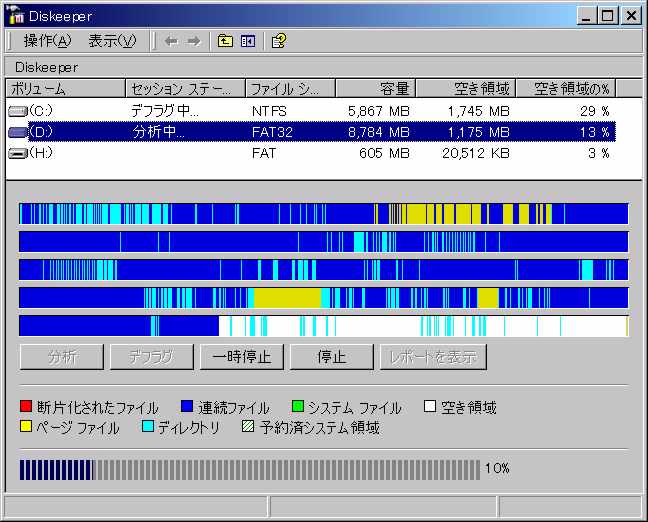Screen dimensions: 648x522
Task: Click the yellow ページ ファイル swatch
Action: point(26,426)
